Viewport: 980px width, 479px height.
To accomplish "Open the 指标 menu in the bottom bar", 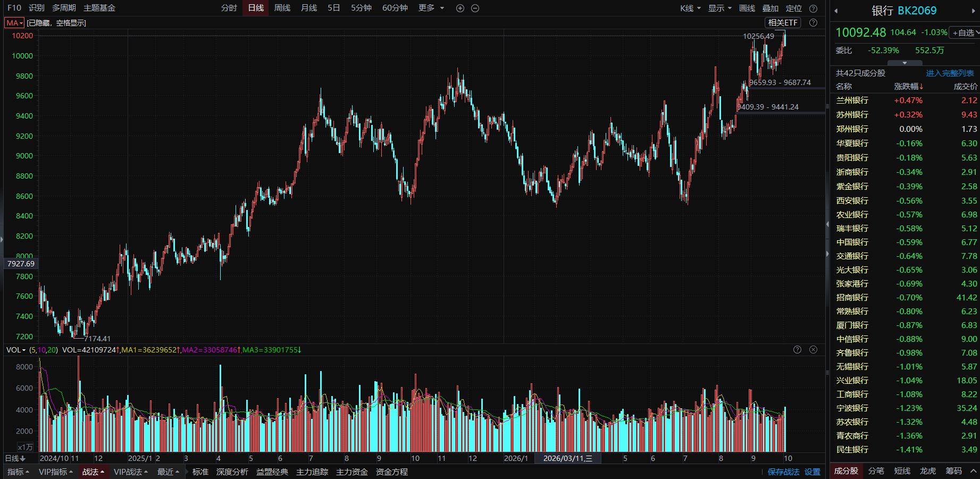I will pyautogui.click(x=19, y=472).
